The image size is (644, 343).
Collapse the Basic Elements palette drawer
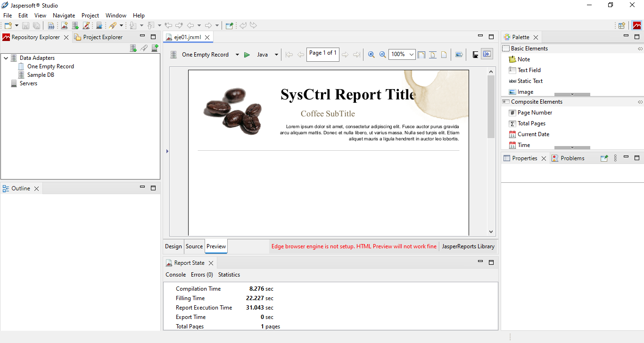(572, 49)
